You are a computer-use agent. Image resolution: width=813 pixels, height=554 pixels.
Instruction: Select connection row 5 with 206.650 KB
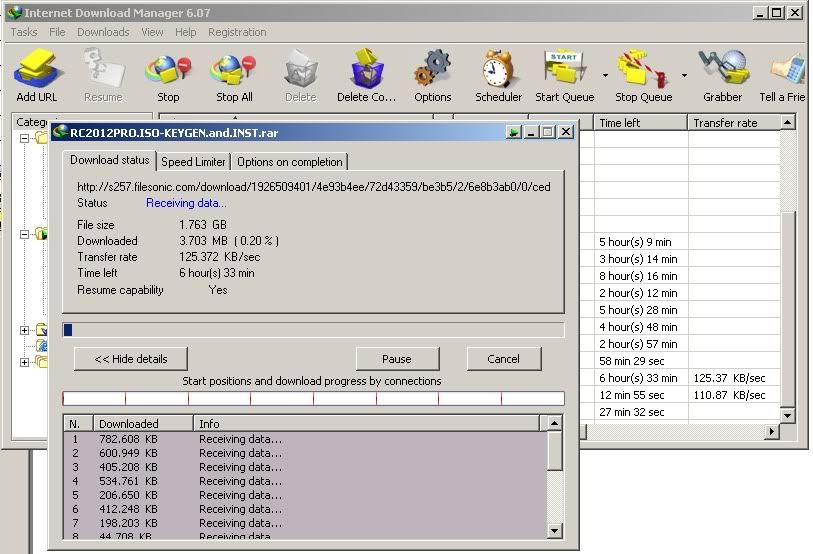pos(305,495)
